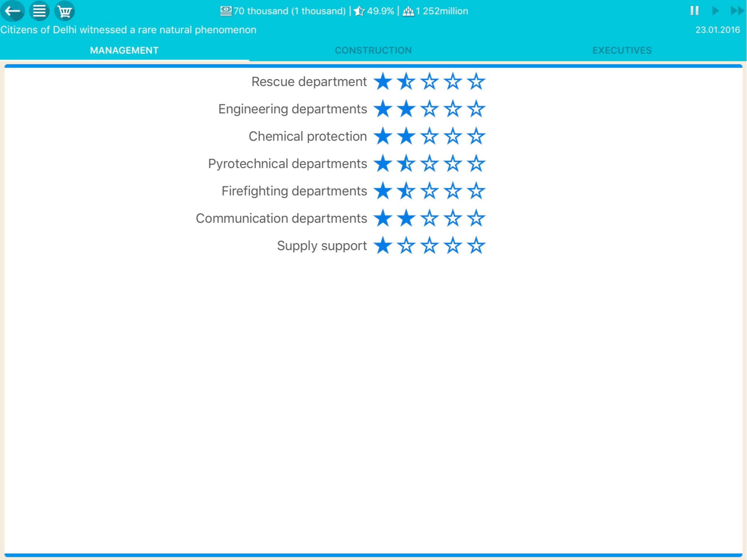Select Rescue department row label

tap(309, 82)
